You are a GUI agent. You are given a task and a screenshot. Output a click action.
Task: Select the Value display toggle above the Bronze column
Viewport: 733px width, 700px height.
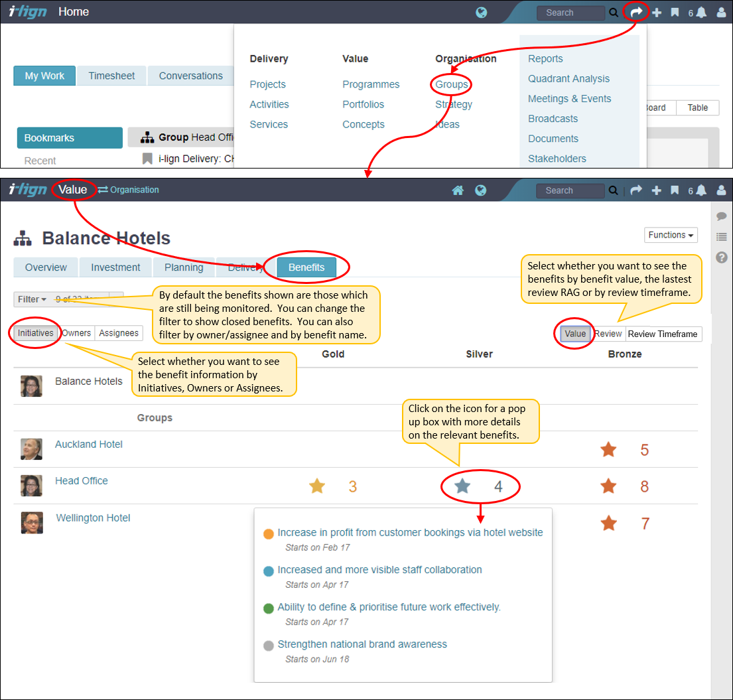pyautogui.click(x=575, y=334)
